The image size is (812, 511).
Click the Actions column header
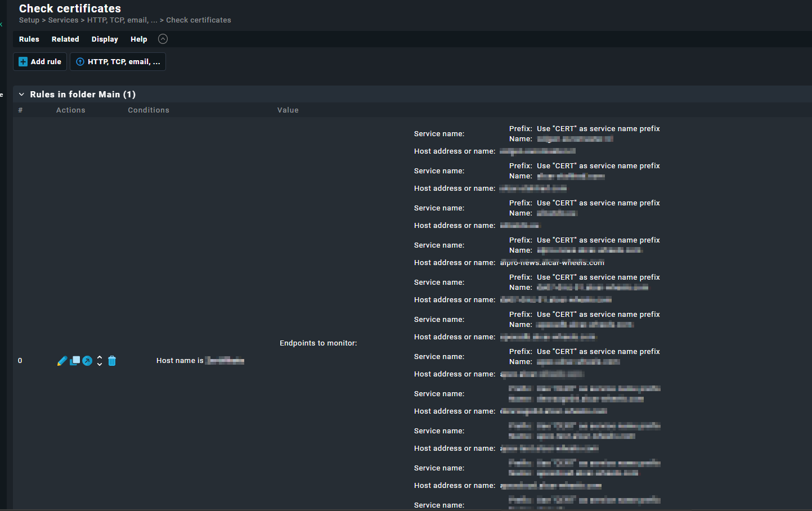click(71, 110)
